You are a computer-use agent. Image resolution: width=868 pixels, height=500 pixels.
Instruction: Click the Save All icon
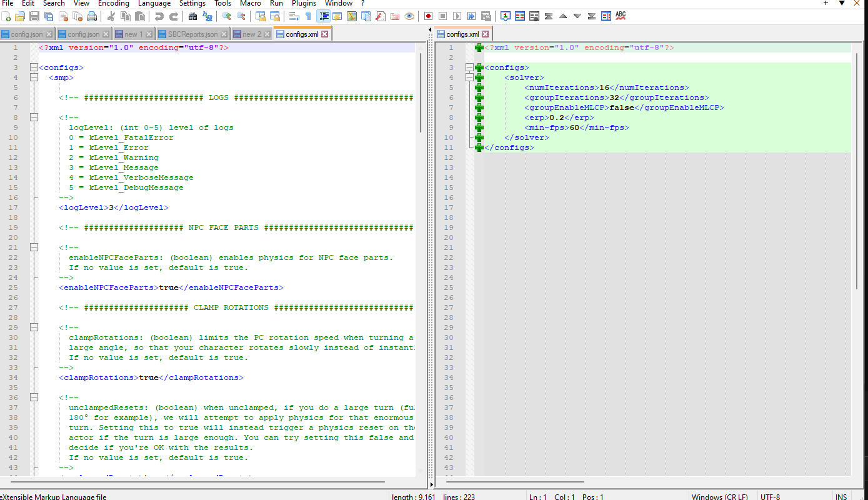pyautogui.click(x=48, y=16)
